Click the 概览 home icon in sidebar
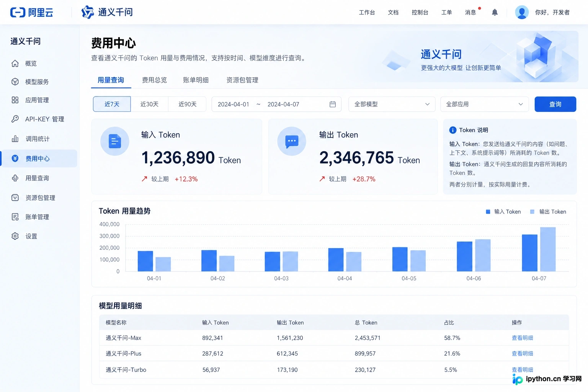The width and height of the screenshot is (588, 392). click(x=15, y=64)
